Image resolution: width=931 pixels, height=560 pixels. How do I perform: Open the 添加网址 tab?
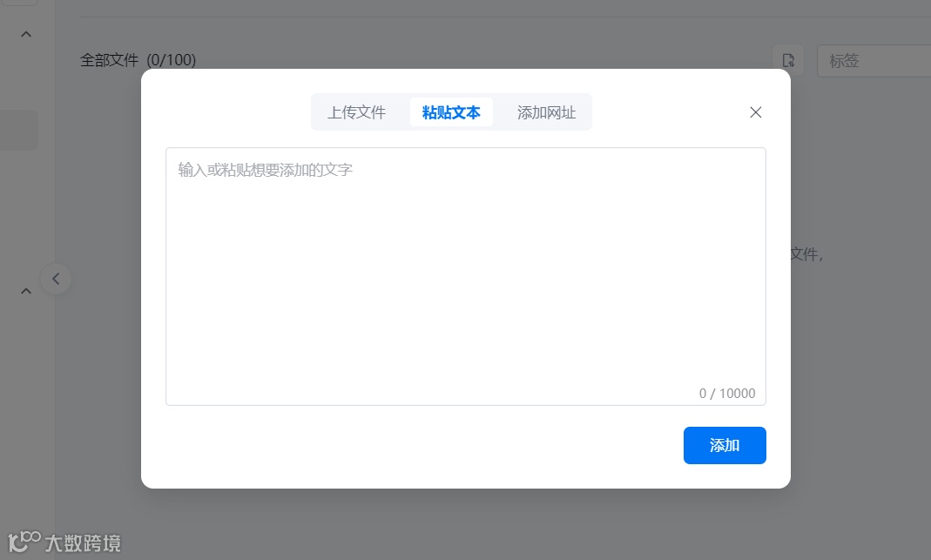(544, 112)
